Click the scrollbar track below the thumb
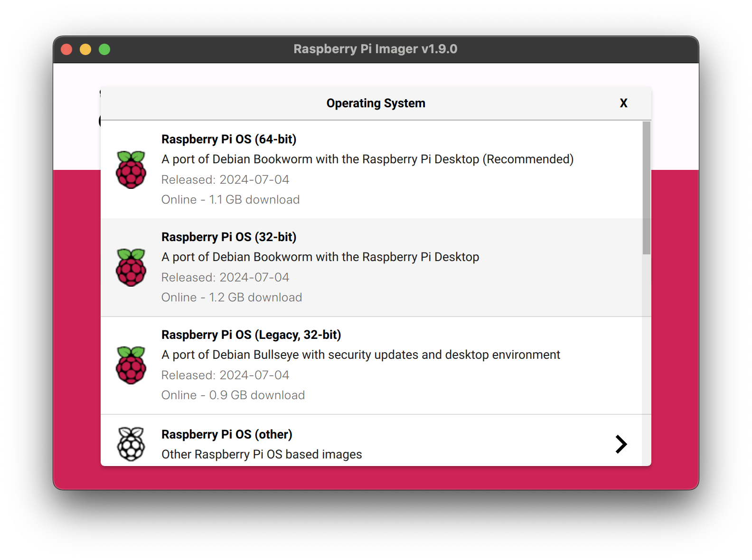752x560 pixels. [646, 360]
